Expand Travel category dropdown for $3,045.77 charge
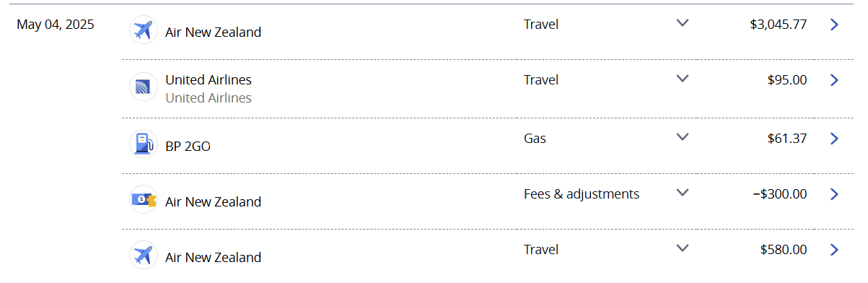The height and width of the screenshot is (283, 868). point(683,22)
